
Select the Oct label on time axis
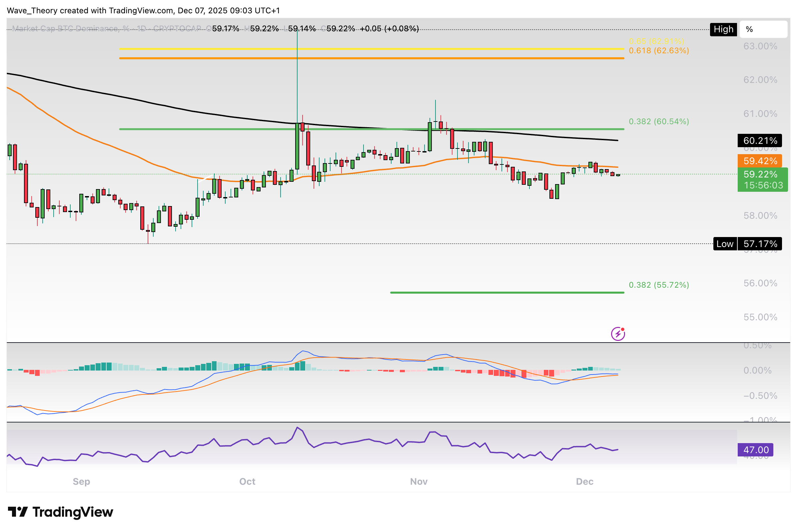click(x=247, y=481)
